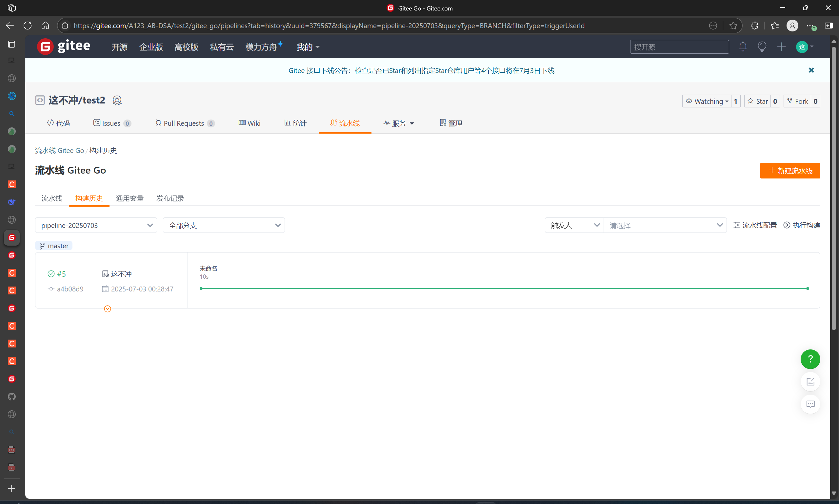Click the repository badge icon beside test2
The image size is (839, 504).
coord(117,101)
